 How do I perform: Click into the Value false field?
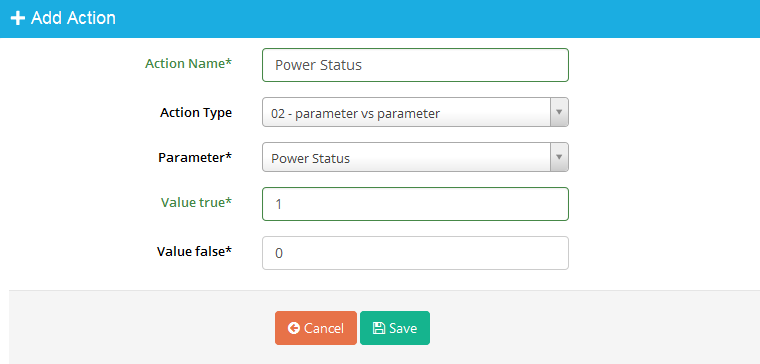pos(415,253)
